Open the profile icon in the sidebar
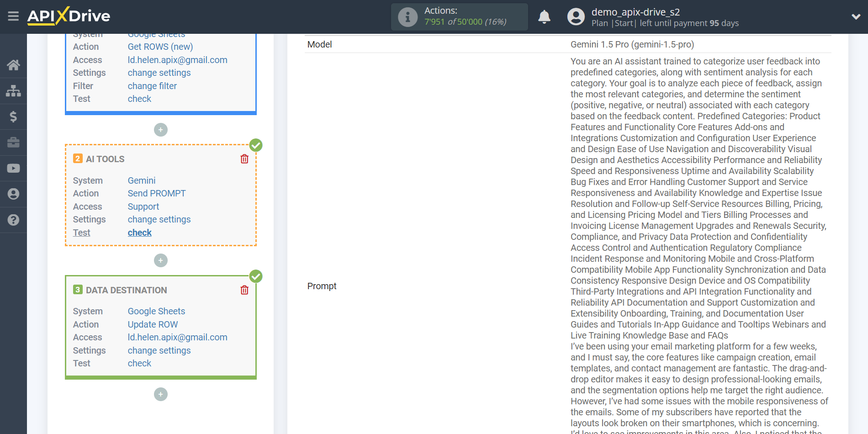The image size is (868, 434). pyautogui.click(x=13, y=194)
